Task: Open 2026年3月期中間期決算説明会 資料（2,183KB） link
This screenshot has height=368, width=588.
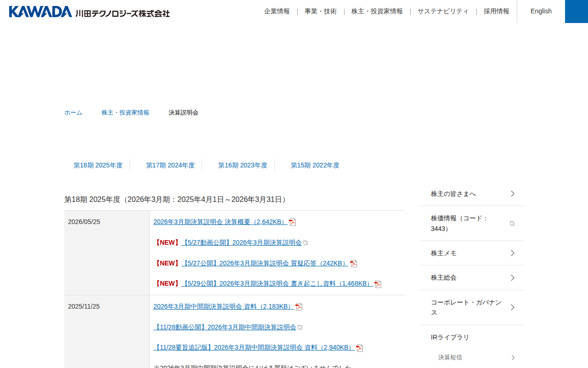Action: tap(224, 306)
